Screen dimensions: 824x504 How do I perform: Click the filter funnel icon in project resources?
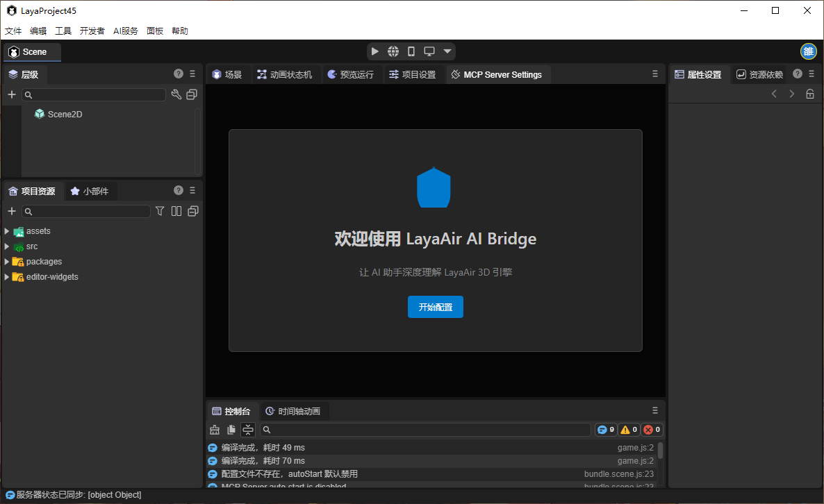pyautogui.click(x=160, y=211)
